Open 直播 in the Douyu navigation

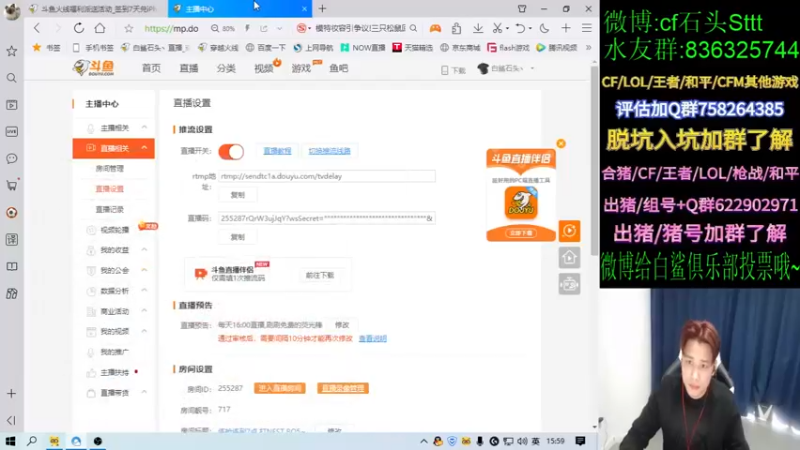pos(189,68)
